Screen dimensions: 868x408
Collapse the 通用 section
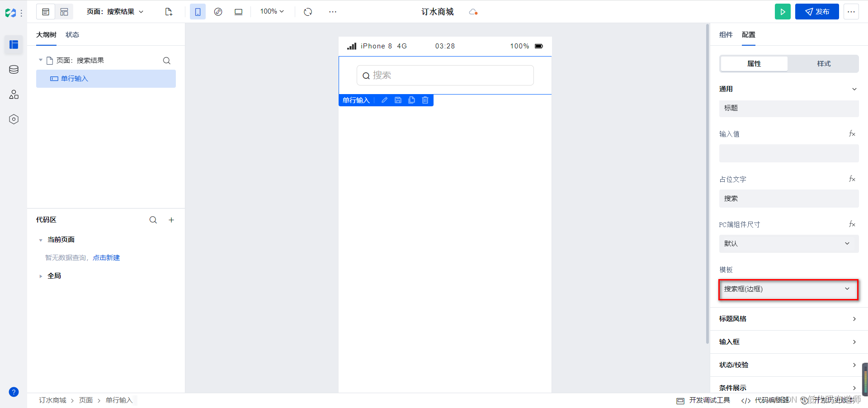coord(854,89)
